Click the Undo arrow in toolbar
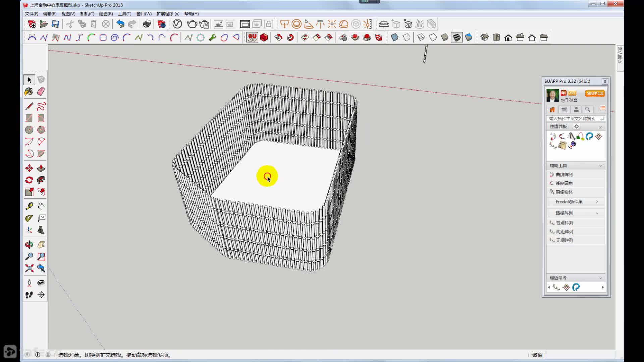This screenshot has width=644, height=362. point(120,24)
